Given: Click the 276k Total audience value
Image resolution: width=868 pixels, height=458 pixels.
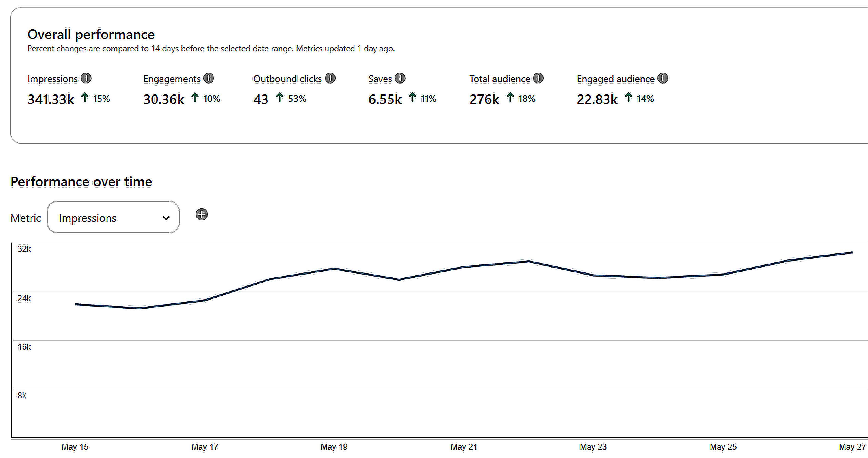Looking at the screenshot, I should click(484, 99).
